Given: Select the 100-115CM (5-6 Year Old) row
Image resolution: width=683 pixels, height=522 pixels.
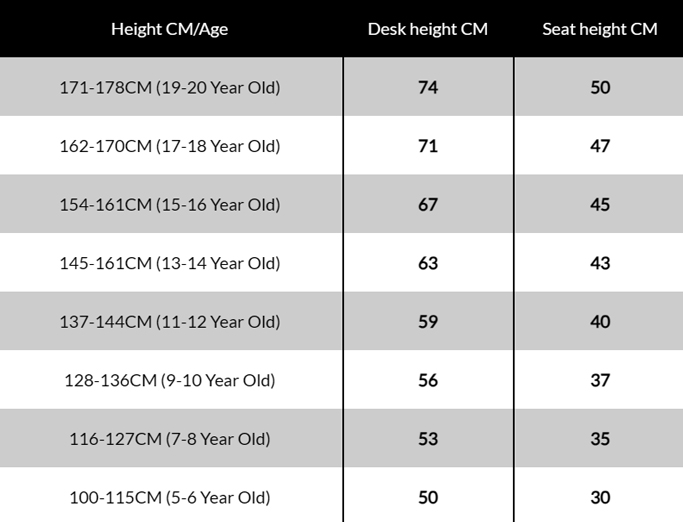Looking at the screenshot, I should (342, 495).
